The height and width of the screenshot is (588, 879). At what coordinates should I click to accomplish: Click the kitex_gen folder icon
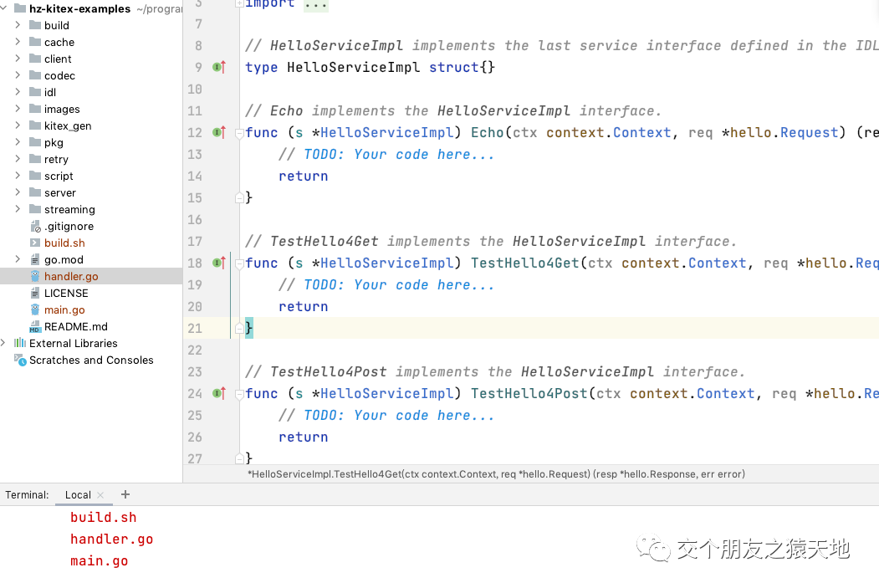point(35,125)
